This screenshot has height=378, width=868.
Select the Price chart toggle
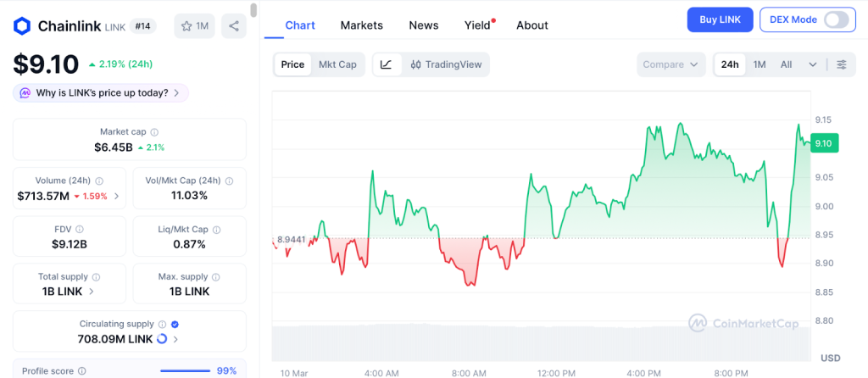coord(292,64)
